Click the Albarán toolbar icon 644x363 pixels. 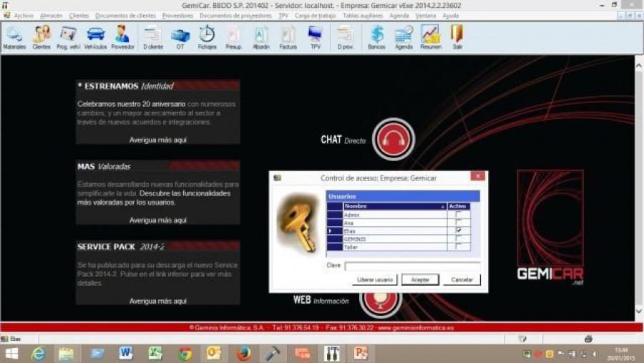point(260,37)
